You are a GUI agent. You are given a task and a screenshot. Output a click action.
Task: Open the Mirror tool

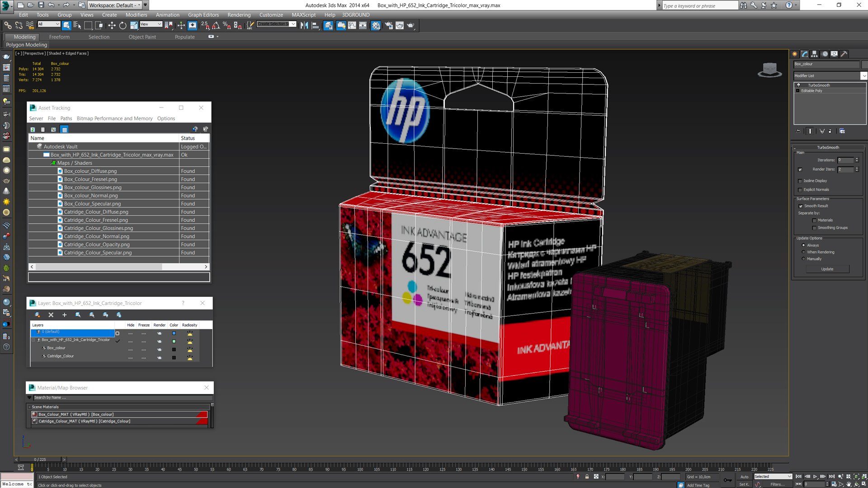[x=304, y=26]
